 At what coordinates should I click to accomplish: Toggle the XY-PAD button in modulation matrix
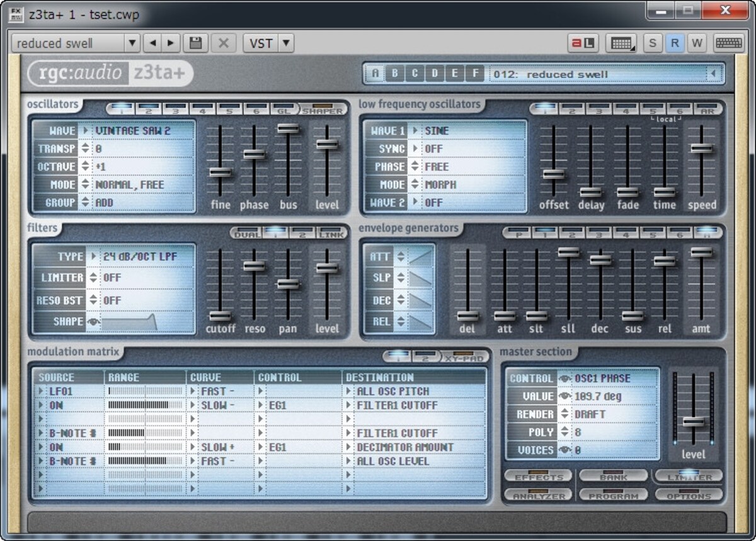tap(465, 357)
